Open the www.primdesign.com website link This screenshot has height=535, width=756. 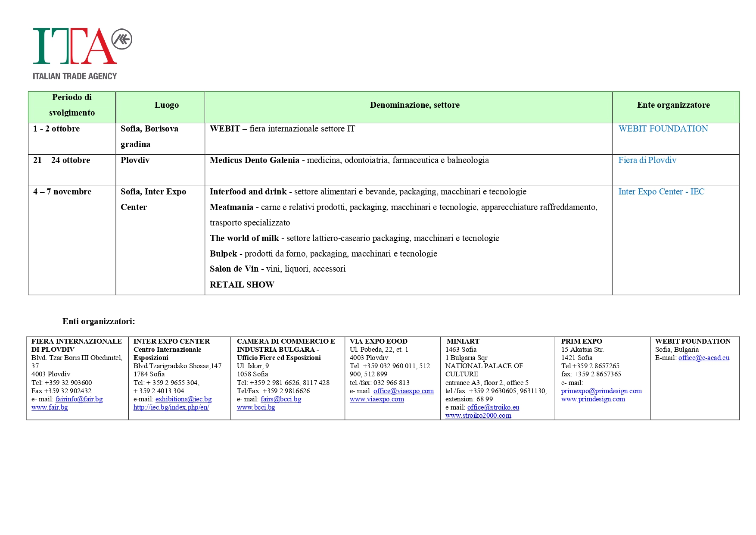(x=593, y=399)
